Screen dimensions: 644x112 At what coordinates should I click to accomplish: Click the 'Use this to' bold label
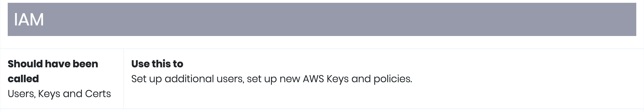(157, 64)
